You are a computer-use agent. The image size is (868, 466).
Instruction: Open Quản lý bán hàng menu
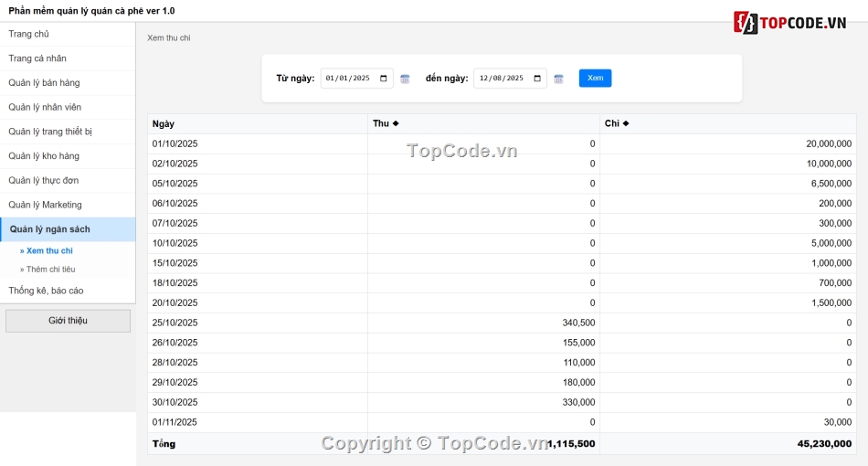point(68,82)
